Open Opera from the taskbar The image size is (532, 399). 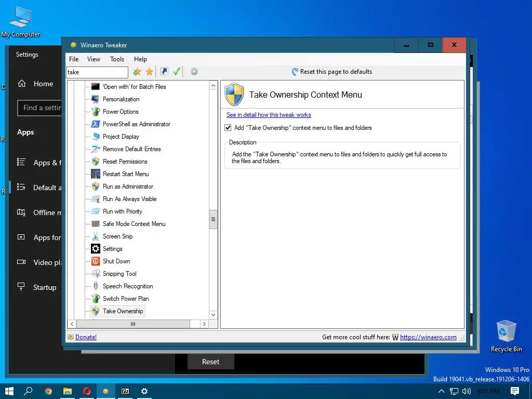point(87,391)
